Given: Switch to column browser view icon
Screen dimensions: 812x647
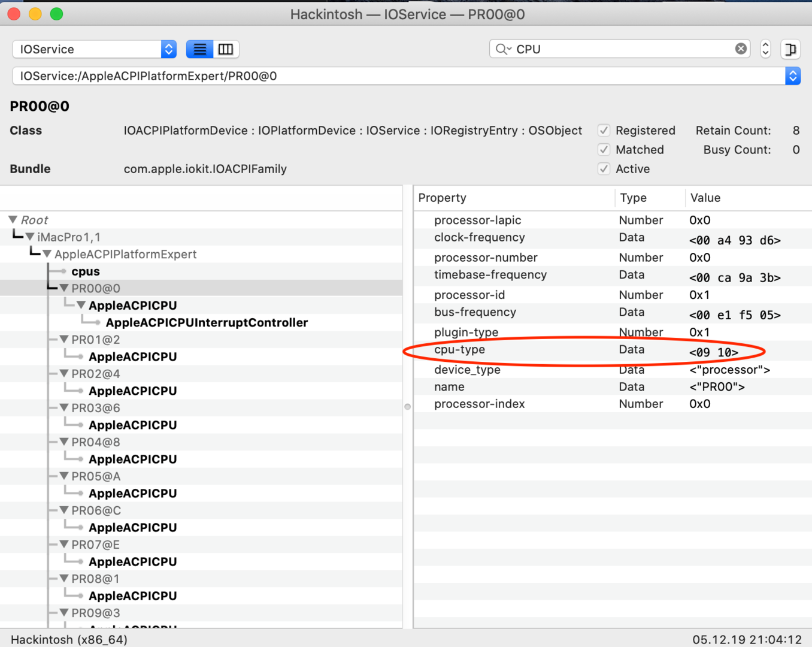Looking at the screenshot, I should click(226, 49).
